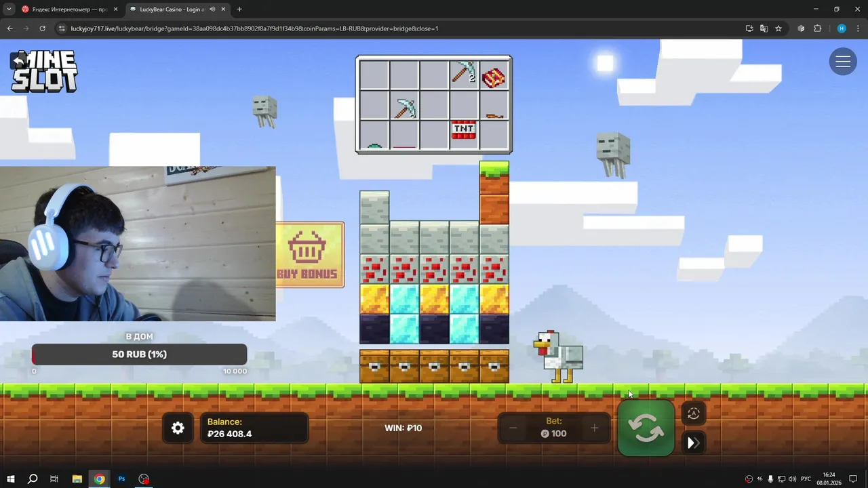
Task: Click the TNT block in inventory
Action: (464, 131)
